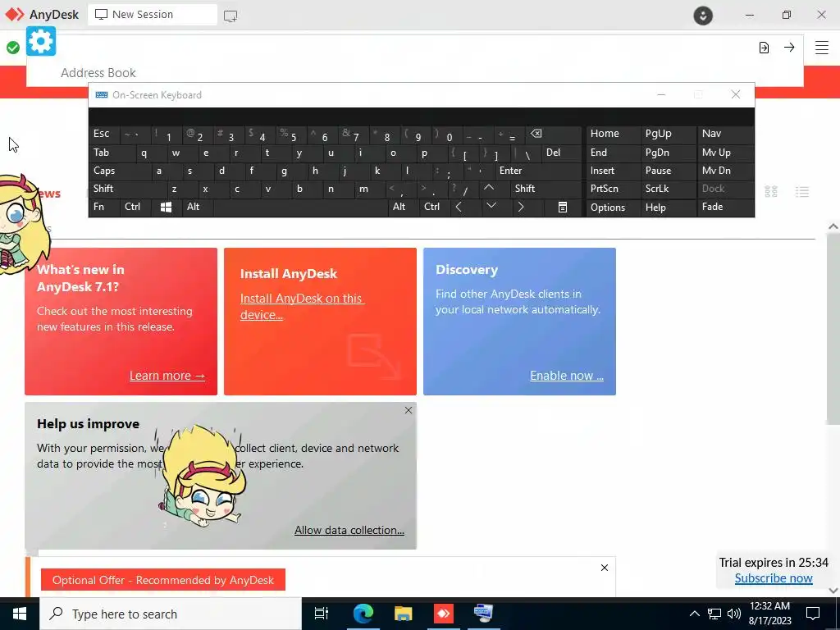Click the up arrow key on On-Screen Keyboard

[489, 189]
